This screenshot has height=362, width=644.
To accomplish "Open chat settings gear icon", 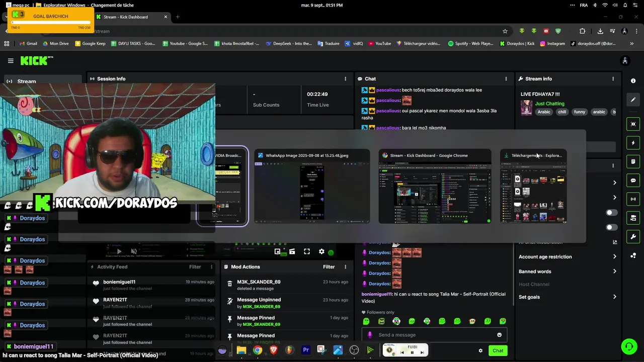I will pos(480,350).
